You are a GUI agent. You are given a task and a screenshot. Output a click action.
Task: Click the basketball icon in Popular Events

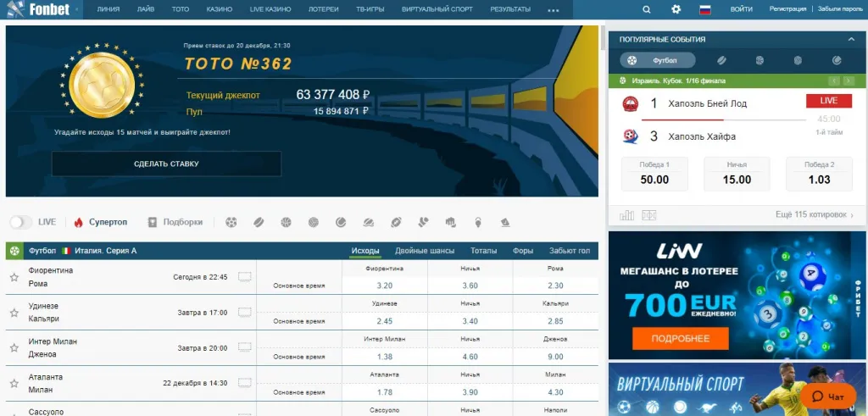759,60
